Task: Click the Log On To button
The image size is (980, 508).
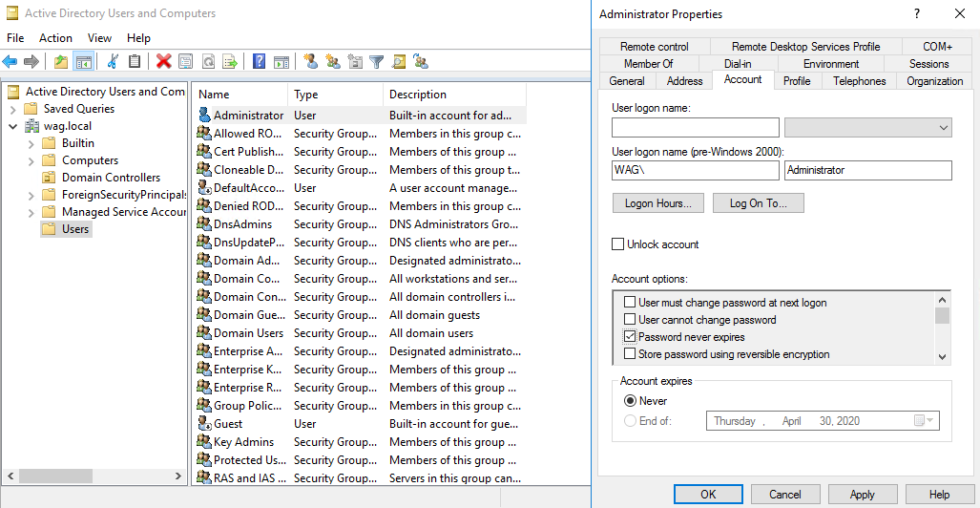Action: click(x=758, y=202)
